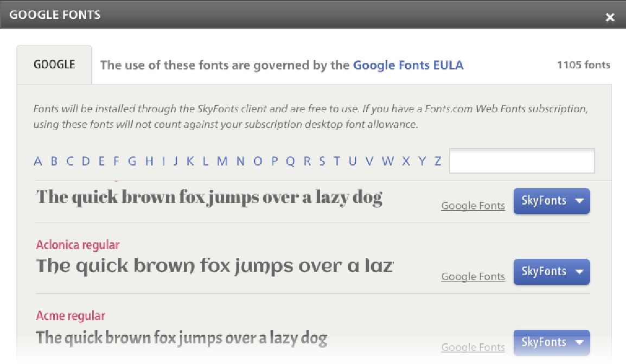Click the Aclonica sample text preview
This screenshot has height=364, width=626.
click(215, 266)
